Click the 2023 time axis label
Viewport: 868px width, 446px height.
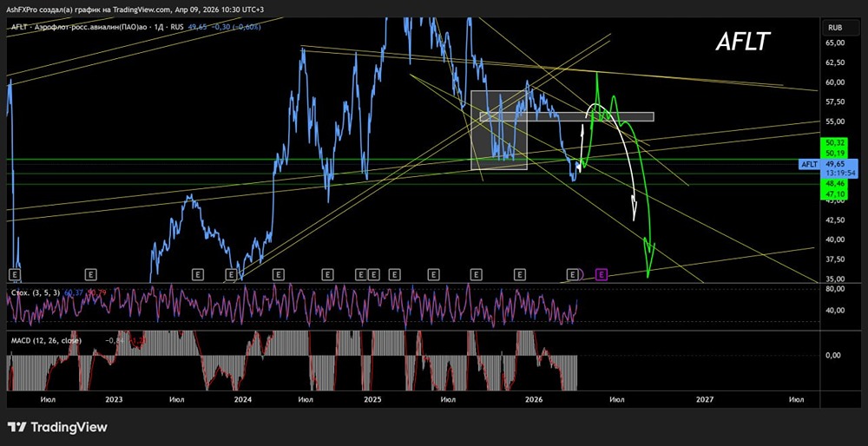tap(114, 398)
